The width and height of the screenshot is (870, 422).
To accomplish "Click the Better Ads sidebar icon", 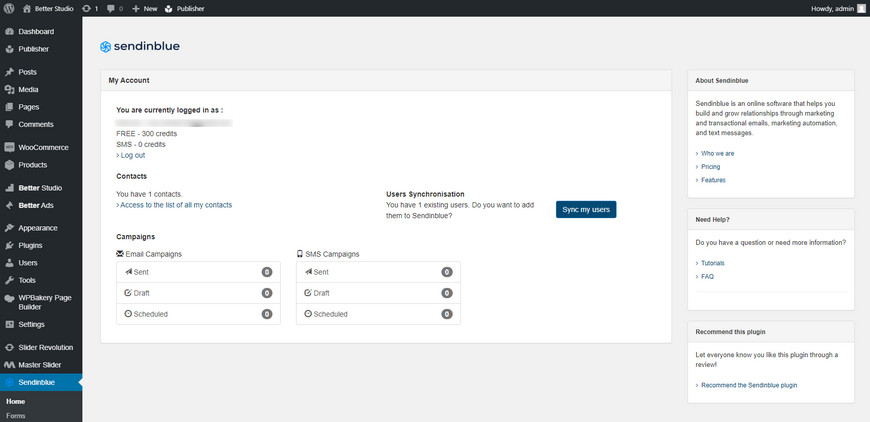I will (x=9, y=205).
